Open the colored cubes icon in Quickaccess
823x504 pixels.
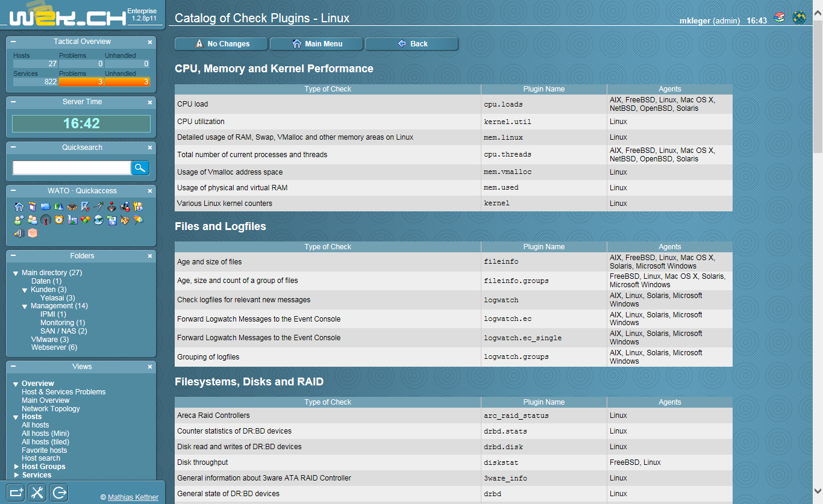(86, 220)
